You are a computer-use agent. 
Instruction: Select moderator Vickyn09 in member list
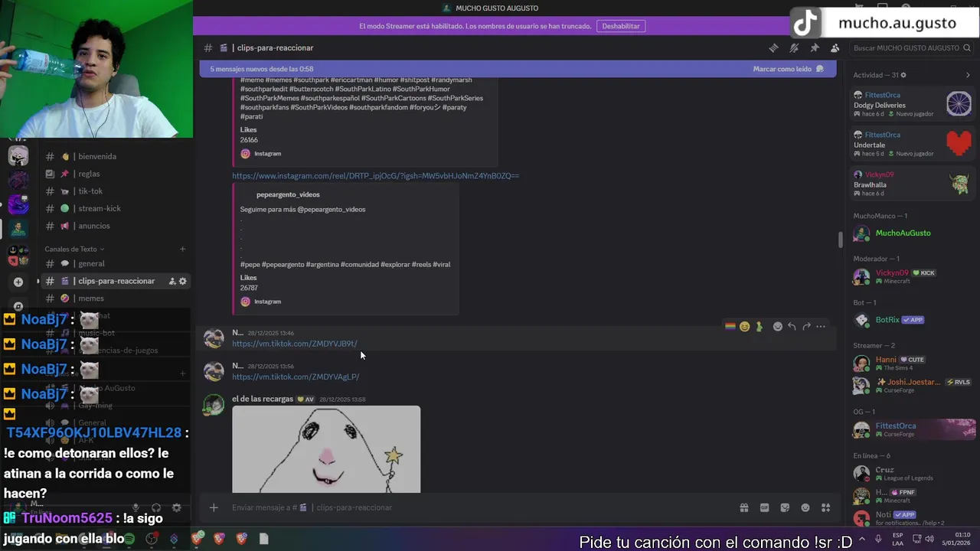pos(913,276)
